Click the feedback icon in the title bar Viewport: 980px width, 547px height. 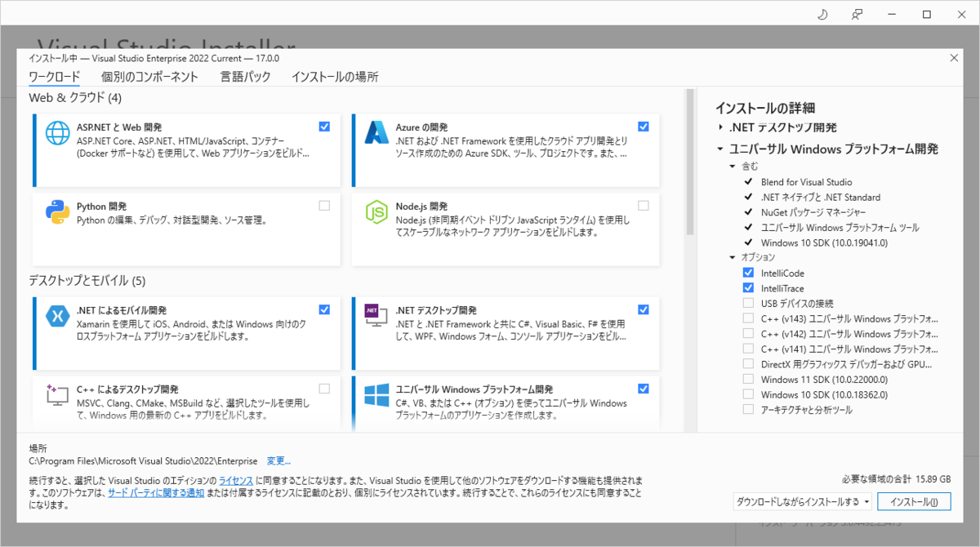point(857,14)
